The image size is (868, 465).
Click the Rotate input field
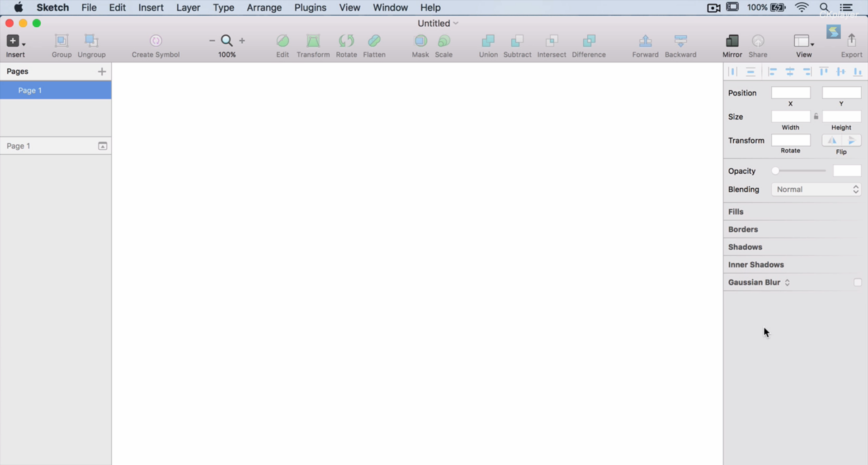click(791, 140)
